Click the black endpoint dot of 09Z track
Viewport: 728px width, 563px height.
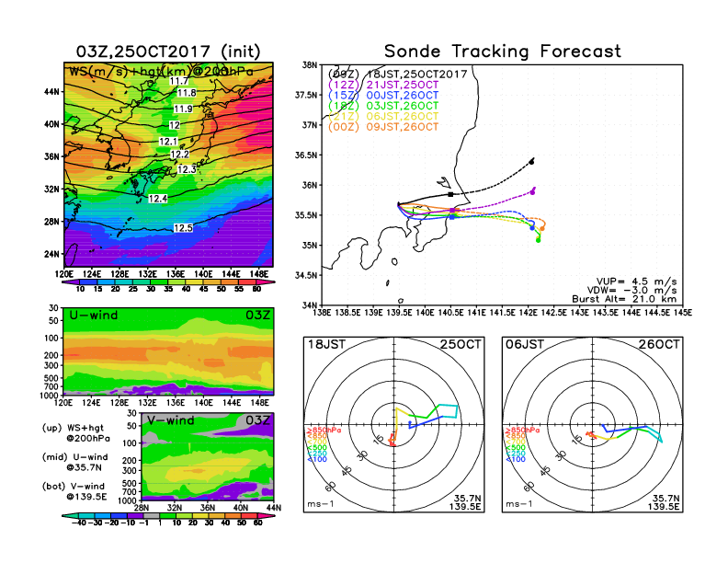pos(531,162)
